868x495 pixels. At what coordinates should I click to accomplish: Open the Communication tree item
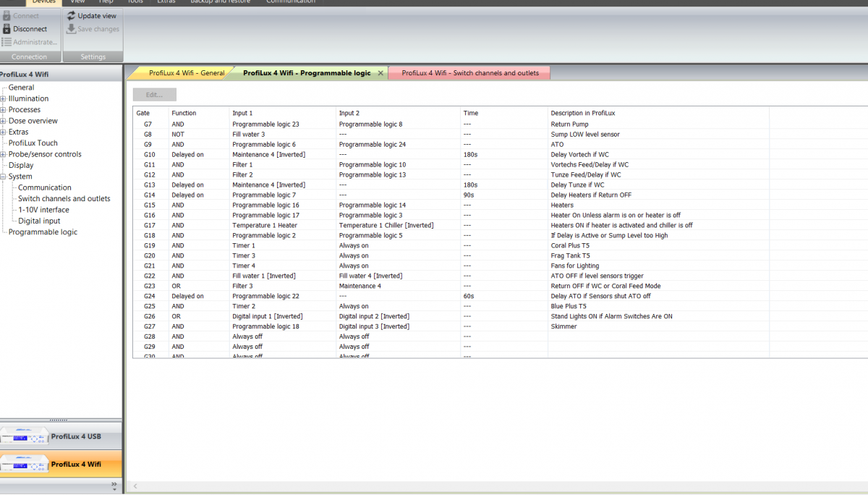[45, 187]
